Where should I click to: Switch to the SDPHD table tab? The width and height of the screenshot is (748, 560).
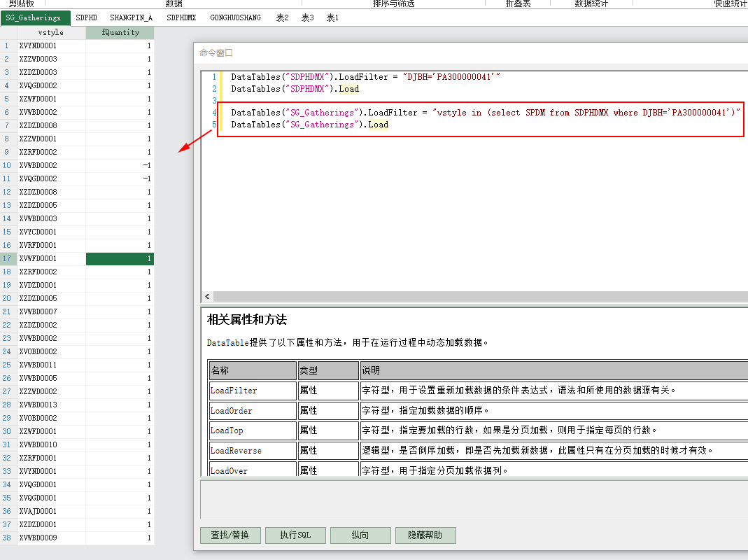pyautogui.click(x=86, y=17)
